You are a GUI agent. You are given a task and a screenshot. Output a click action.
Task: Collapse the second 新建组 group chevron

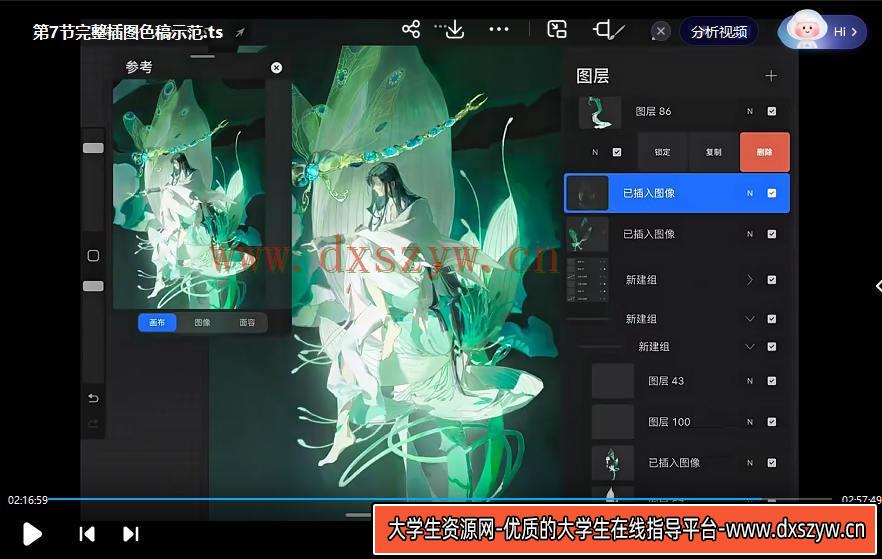[x=750, y=319]
